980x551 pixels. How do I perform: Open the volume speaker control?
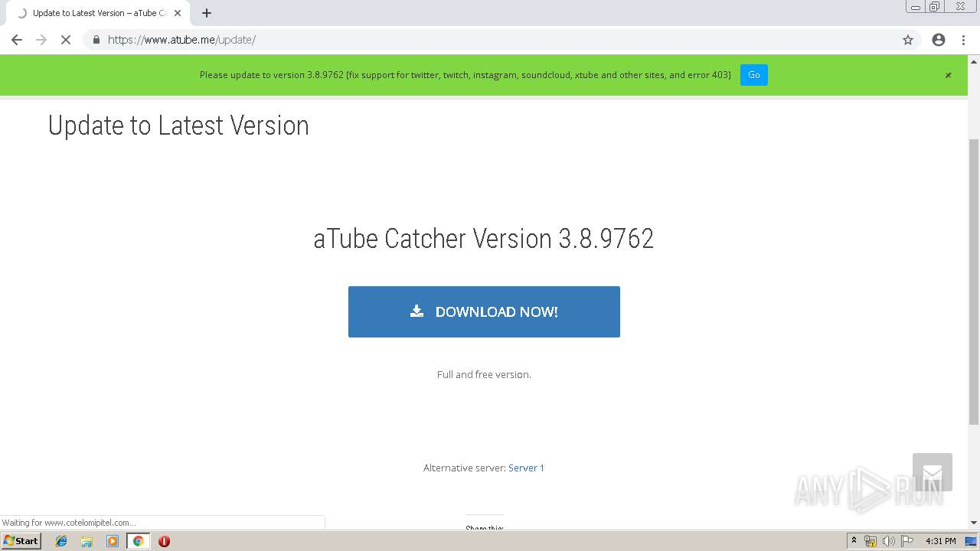888,541
